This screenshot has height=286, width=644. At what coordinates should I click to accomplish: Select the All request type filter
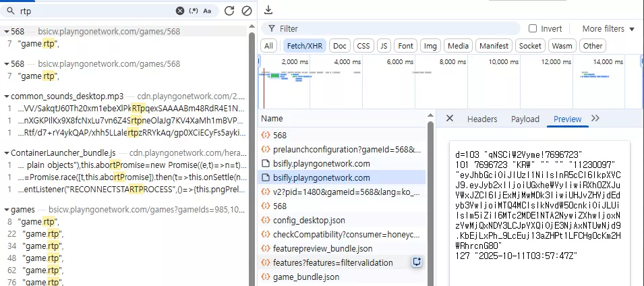pos(268,46)
